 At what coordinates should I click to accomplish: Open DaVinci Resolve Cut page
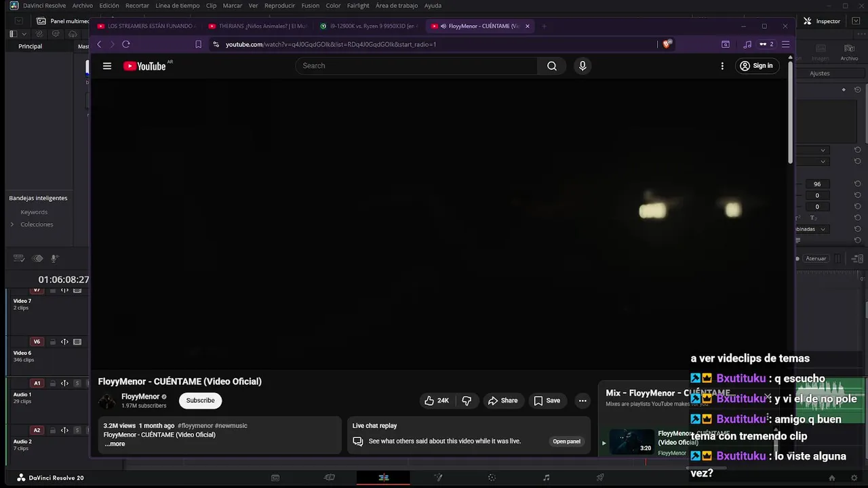click(x=330, y=478)
